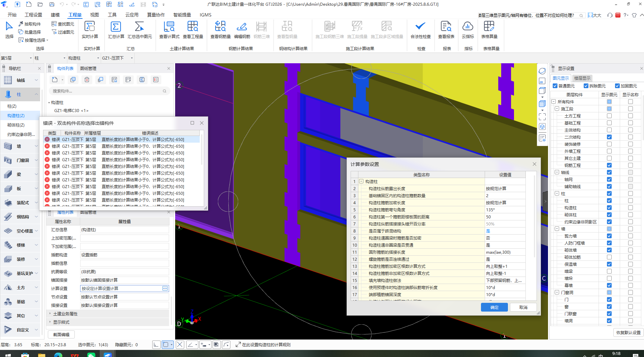Click 批量选择 tool

point(30,32)
